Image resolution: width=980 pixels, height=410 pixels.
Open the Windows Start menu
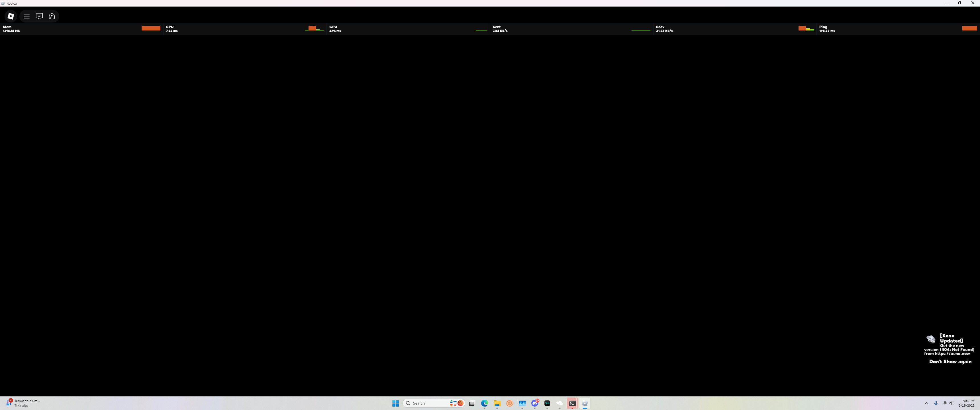point(395,403)
